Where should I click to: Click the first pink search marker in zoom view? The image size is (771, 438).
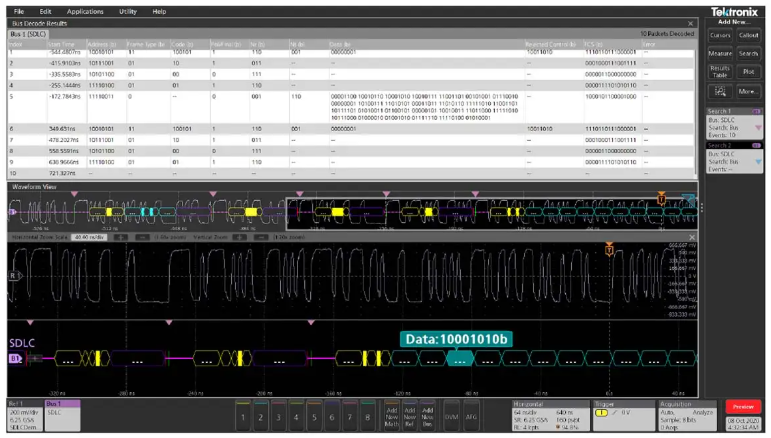coord(30,322)
